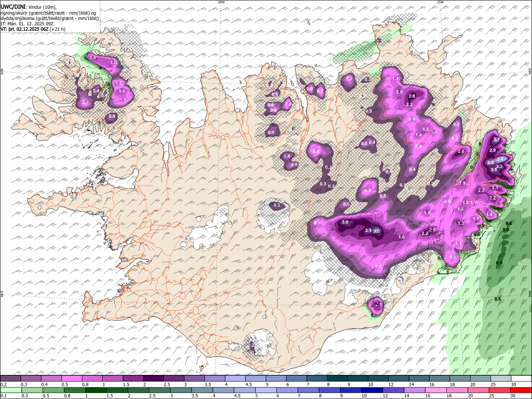
Task: Click the 0.1 label on the rain scale
Action: coord(3,396)
